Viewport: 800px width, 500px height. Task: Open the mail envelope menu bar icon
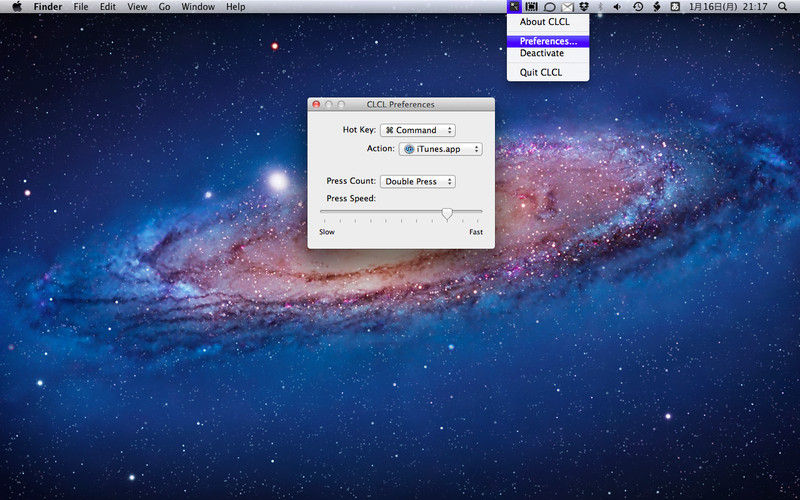pos(567,7)
